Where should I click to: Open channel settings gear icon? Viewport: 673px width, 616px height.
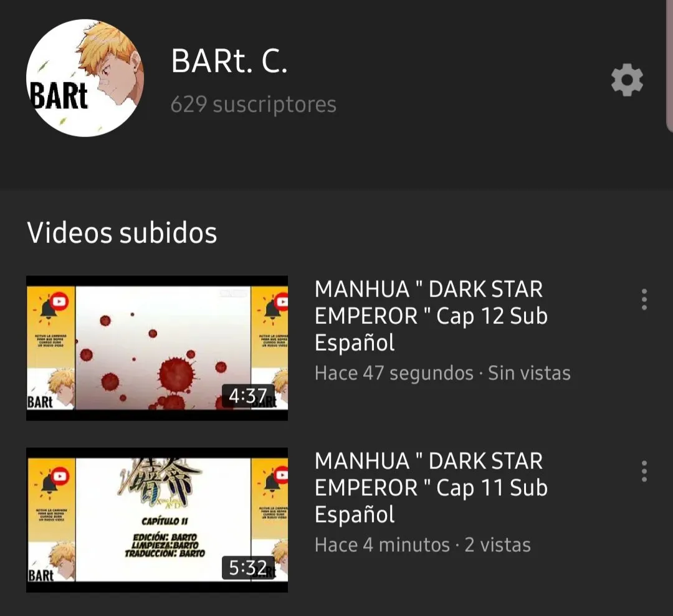627,80
